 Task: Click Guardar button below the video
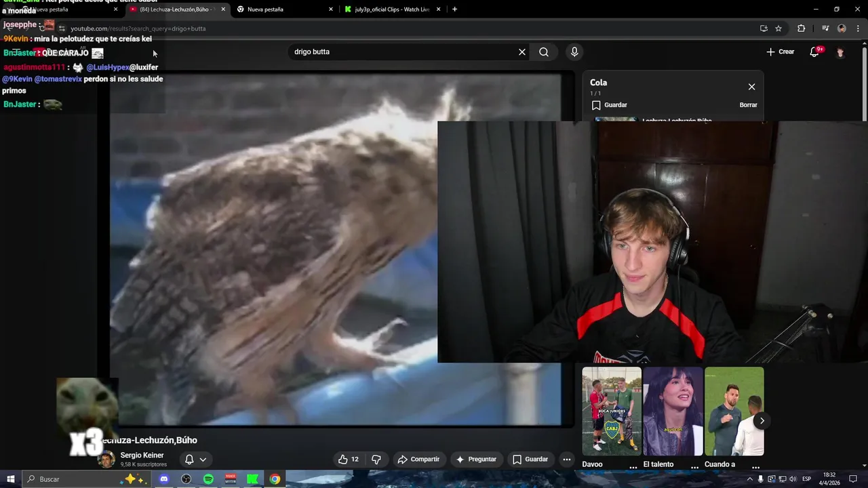530,460
